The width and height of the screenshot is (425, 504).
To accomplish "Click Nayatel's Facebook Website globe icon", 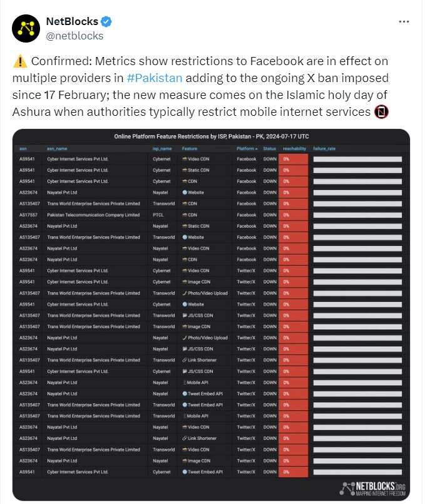I will coord(185,192).
